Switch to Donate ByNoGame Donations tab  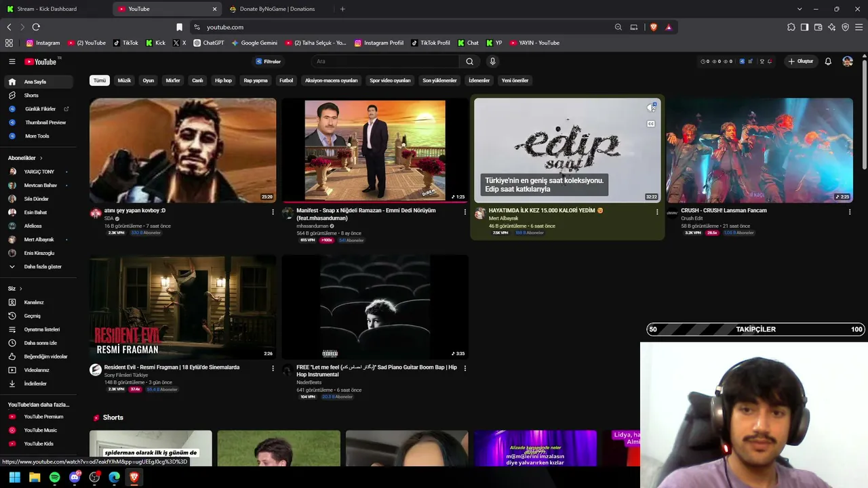(x=277, y=9)
